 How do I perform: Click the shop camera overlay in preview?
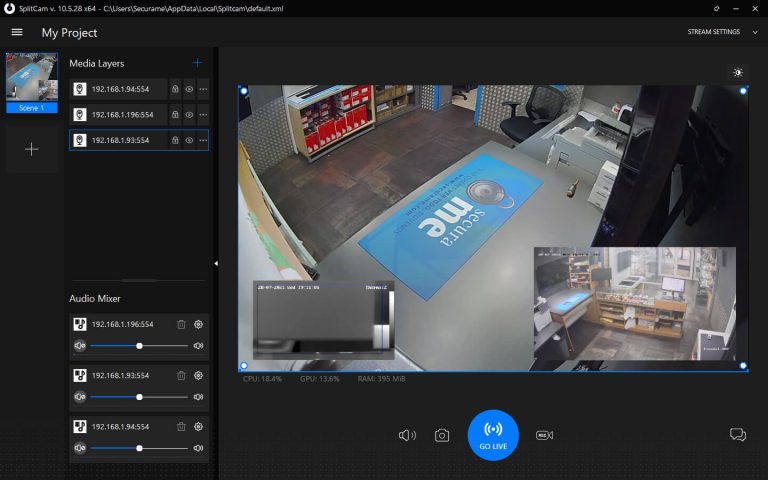pos(635,304)
